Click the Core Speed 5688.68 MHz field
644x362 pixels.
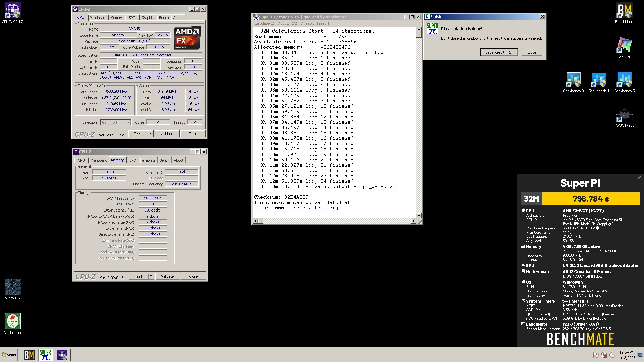pos(116,92)
